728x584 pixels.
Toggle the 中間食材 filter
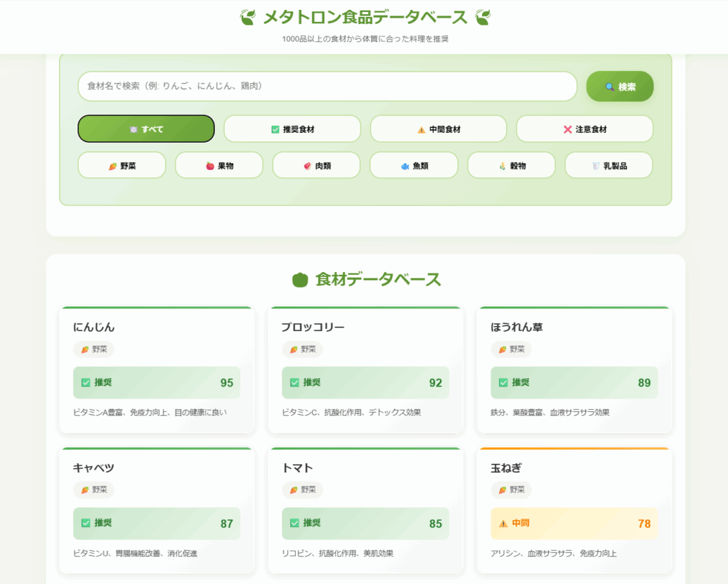[438, 129]
